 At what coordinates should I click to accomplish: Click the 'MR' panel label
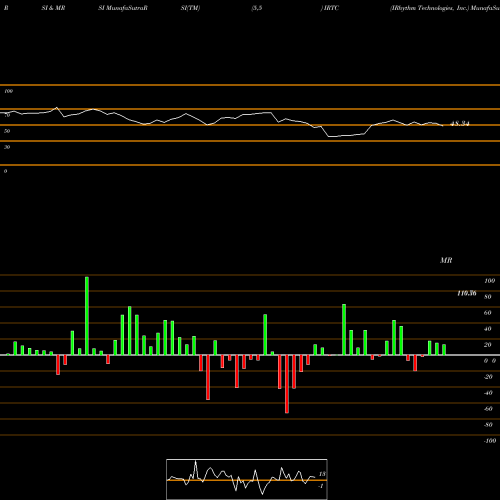pyautogui.click(x=446, y=260)
